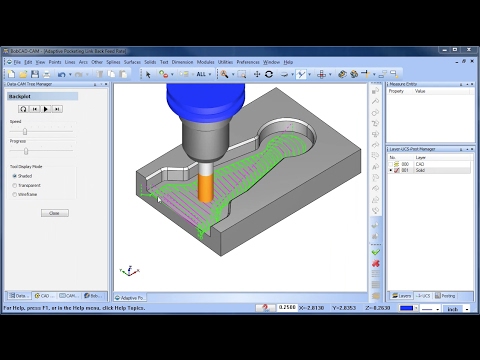Open the view orientation dropdown arrow
The height and width of the screenshot is (360, 480).
(x=292, y=74)
